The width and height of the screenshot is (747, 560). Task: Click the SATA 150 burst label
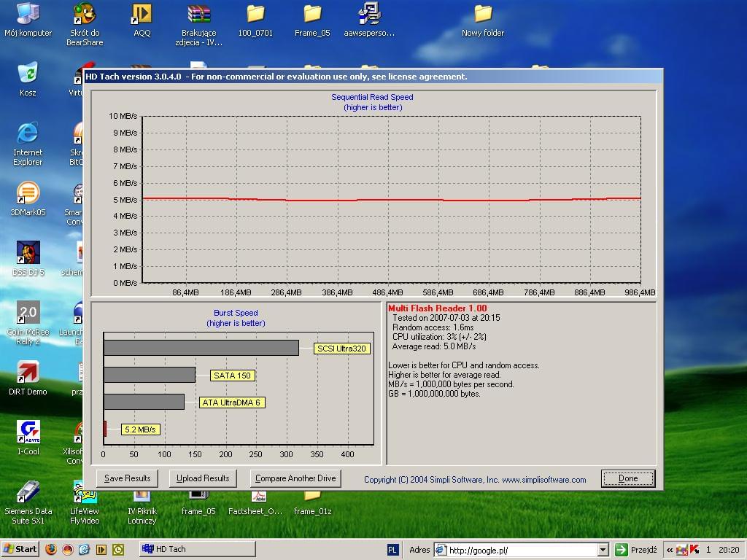pyautogui.click(x=232, y=376)
